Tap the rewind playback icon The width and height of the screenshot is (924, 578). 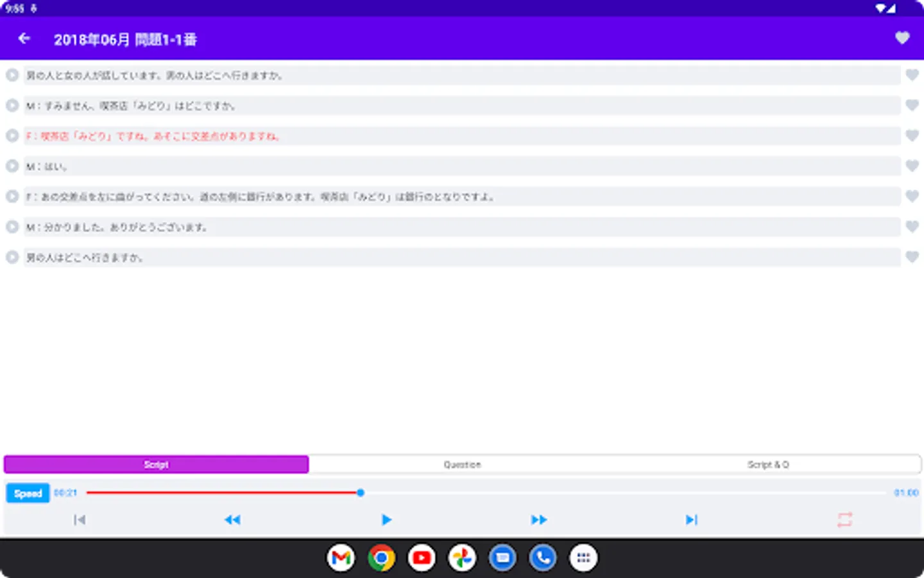point(233,520)
